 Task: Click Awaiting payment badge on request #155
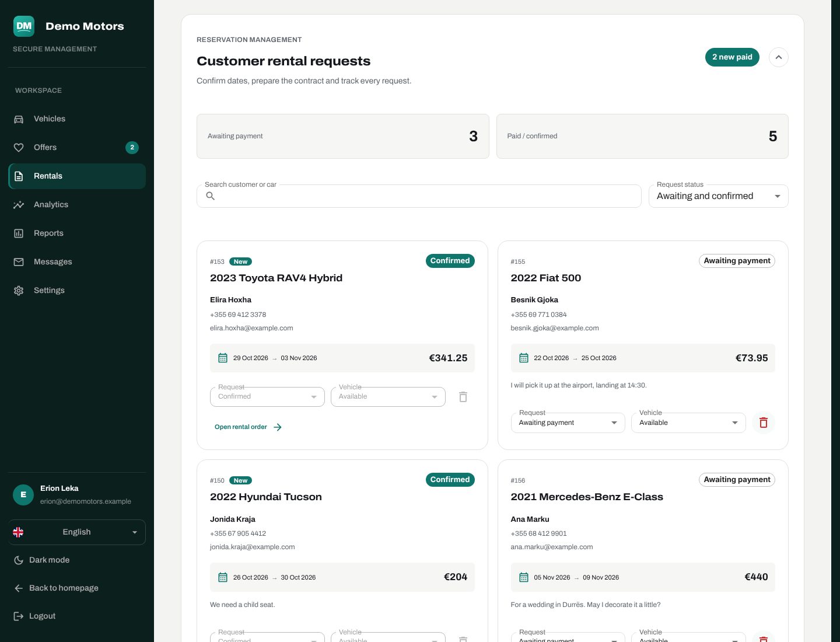point(737,261)
